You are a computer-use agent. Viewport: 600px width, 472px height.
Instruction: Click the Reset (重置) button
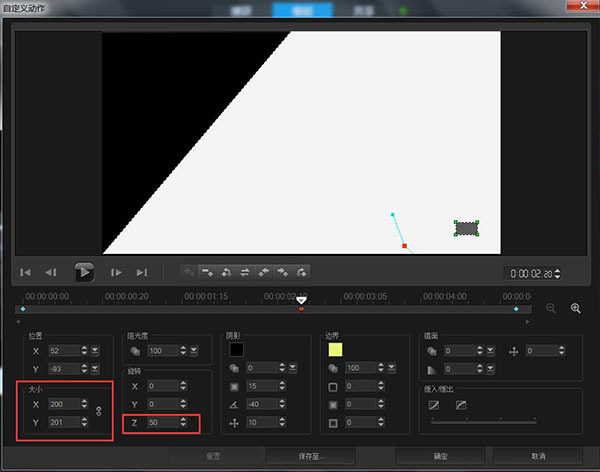click(213, 456)
